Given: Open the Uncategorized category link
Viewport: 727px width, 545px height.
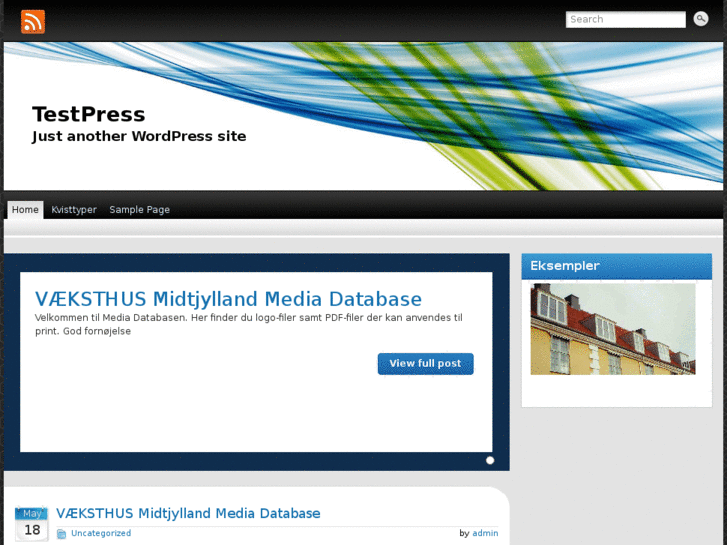Looking at the screenshot, I should click(x=101, y=533).
